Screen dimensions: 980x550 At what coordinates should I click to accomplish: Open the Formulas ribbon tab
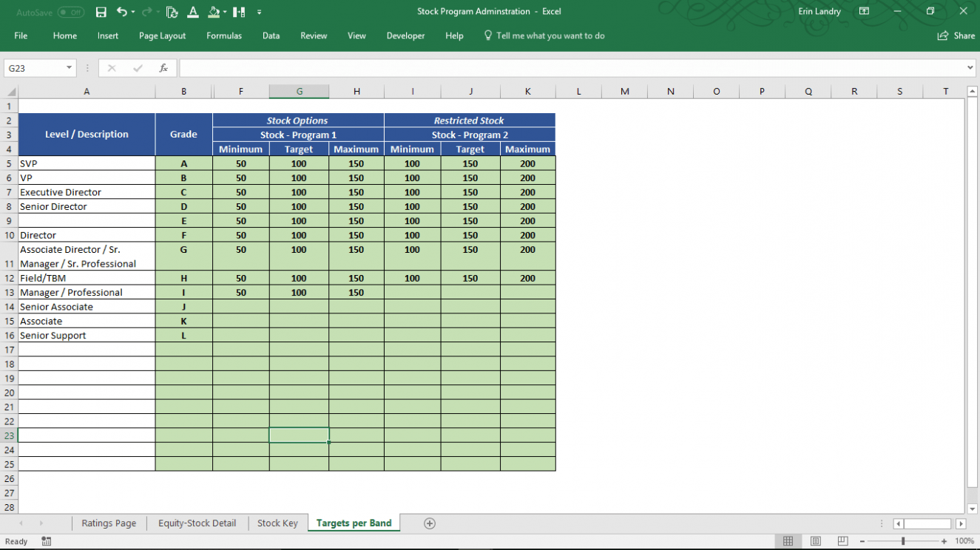coord(224,35)
